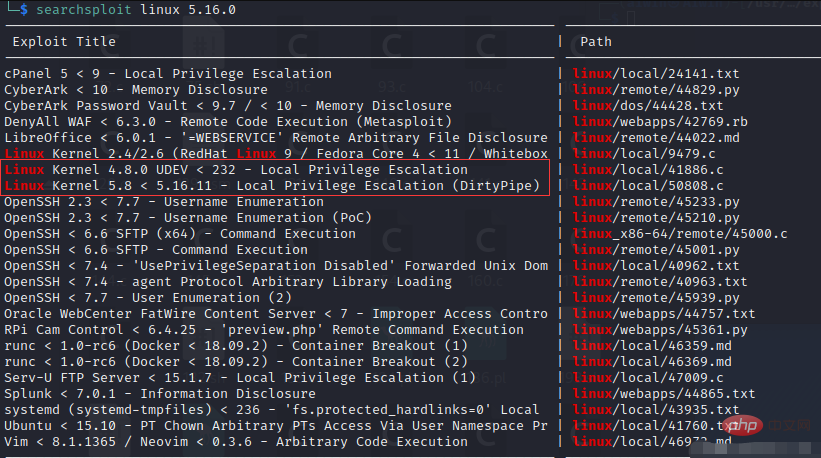This screenshot has height=458, width=821.
Task: Click the path 'linux/remote/45939.py'
Action: coord(656,297)
